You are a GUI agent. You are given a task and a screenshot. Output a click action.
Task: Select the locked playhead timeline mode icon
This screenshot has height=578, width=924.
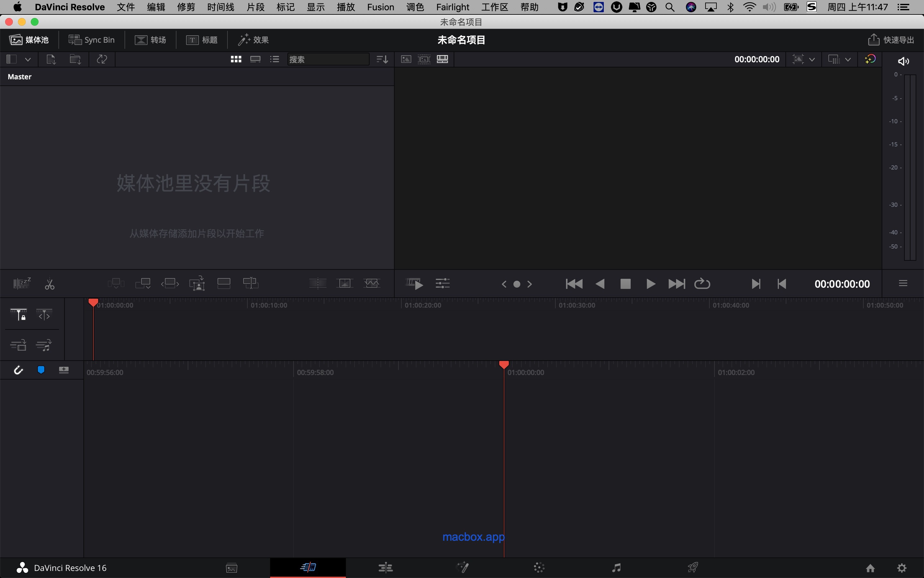(18, 315)
